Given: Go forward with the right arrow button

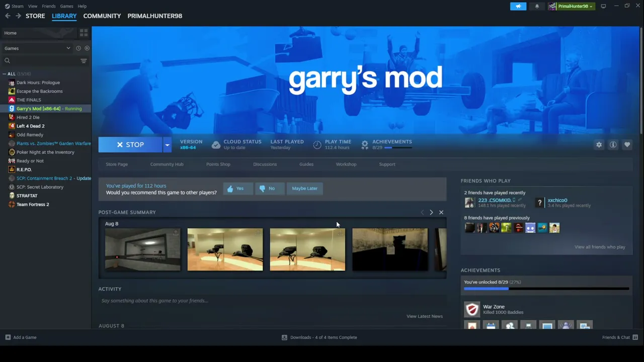Looking at the screenshot, I should [18, 16].
